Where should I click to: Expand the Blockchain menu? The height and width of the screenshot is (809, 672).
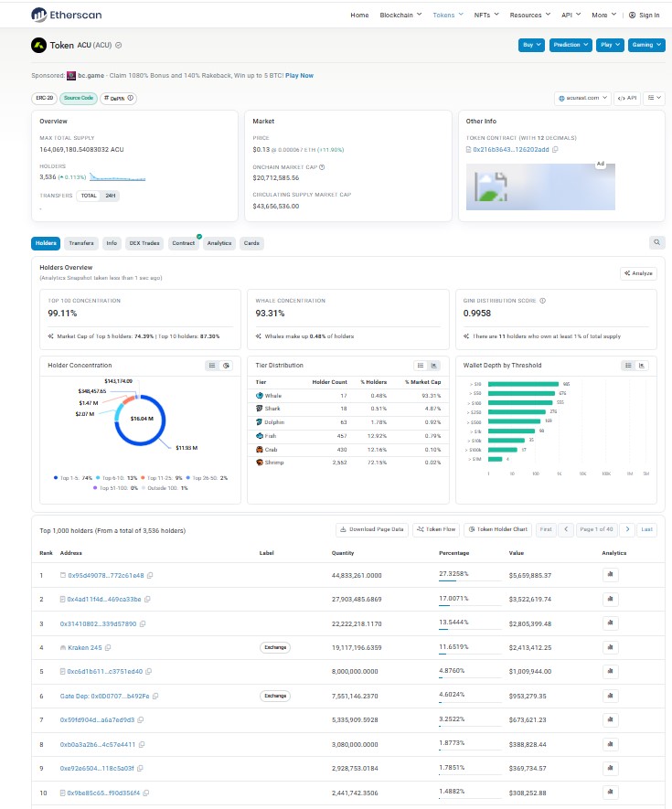pos(400,15)
